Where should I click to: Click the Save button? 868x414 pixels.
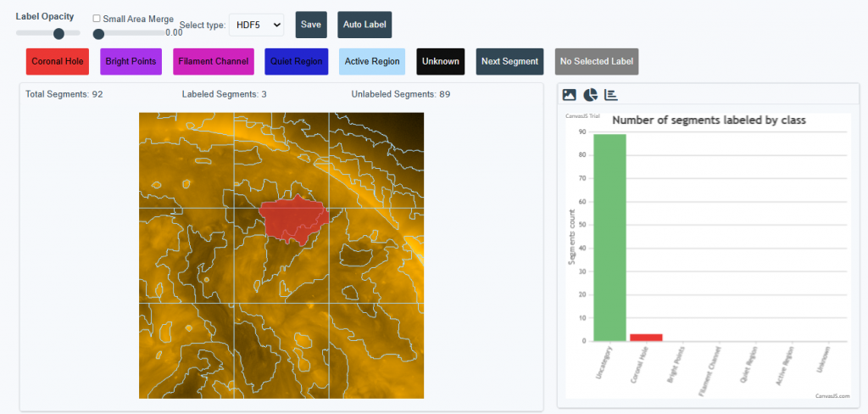[311, 25]
